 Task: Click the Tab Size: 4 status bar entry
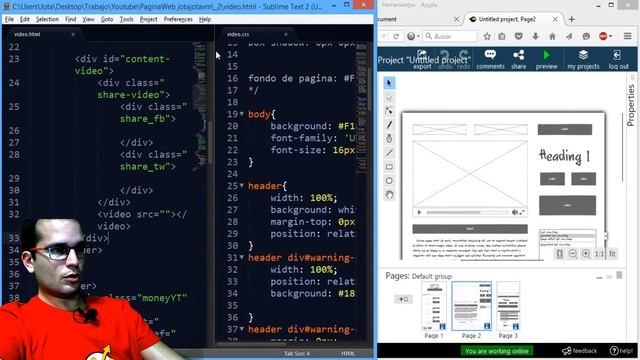(297, 353)
